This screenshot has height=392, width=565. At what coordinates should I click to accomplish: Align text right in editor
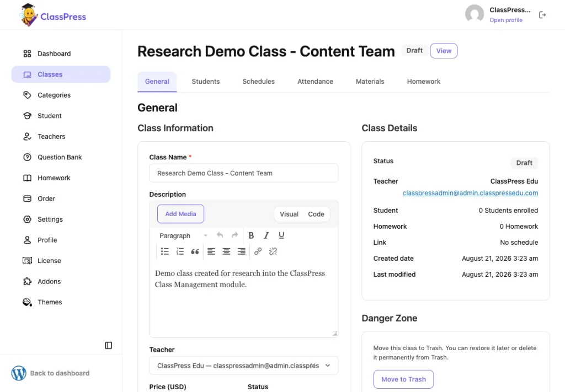(x=242, y=251)
